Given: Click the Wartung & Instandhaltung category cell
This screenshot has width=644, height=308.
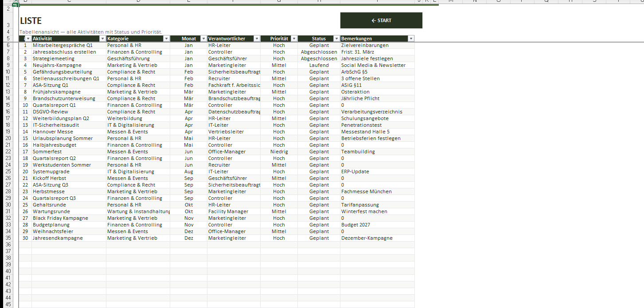Looking at the screenshot, I should coord(138,211).
